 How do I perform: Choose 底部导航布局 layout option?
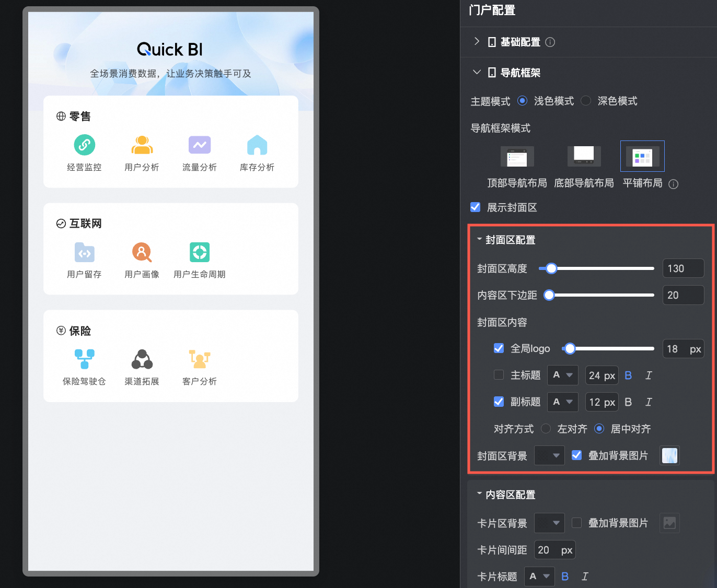click(584, 157)
